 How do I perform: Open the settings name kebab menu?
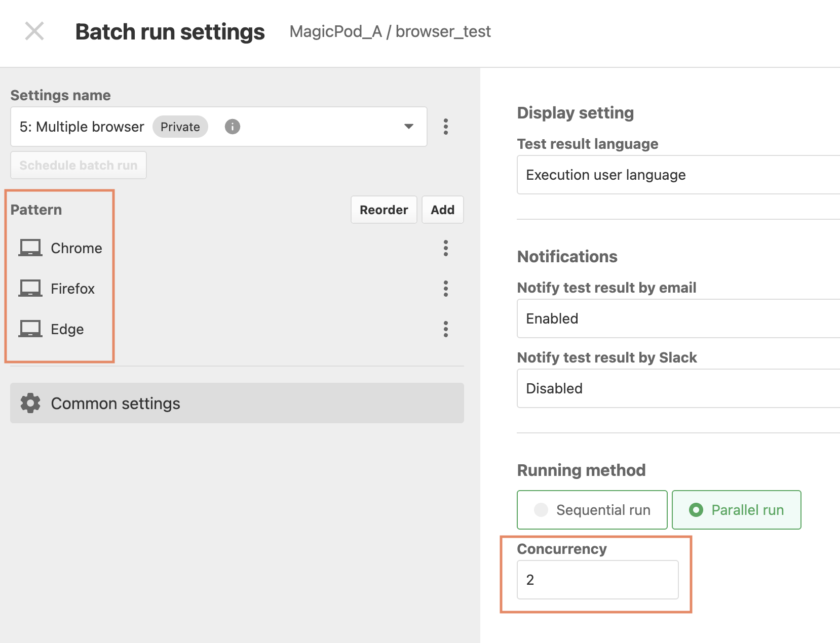(x=446, y=127)
